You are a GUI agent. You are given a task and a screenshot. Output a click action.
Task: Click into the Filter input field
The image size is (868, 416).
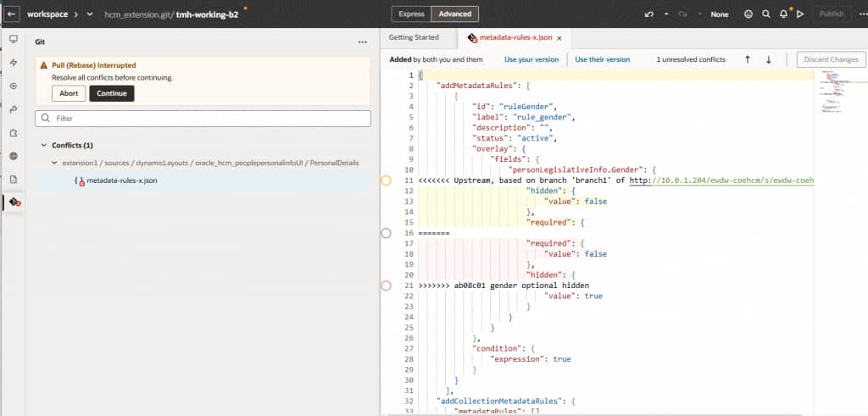(203, 119)
